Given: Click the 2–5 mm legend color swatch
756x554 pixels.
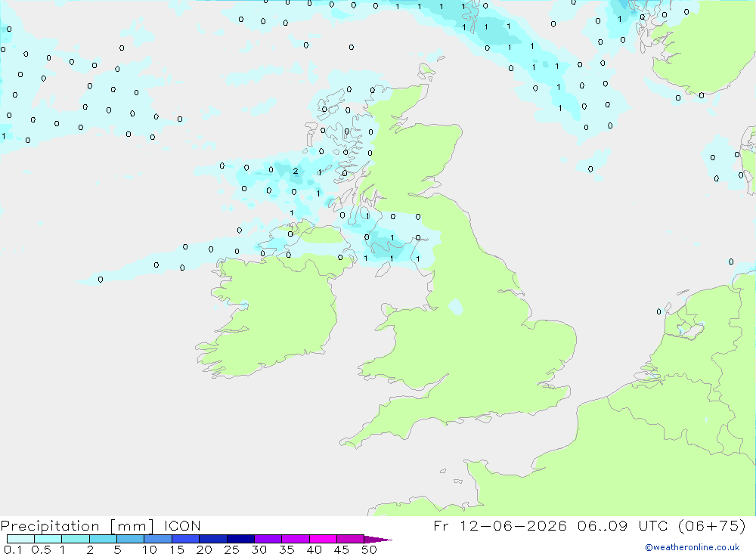Looking at the screenshot, I should pyautogui.click(x=103, y=539).
